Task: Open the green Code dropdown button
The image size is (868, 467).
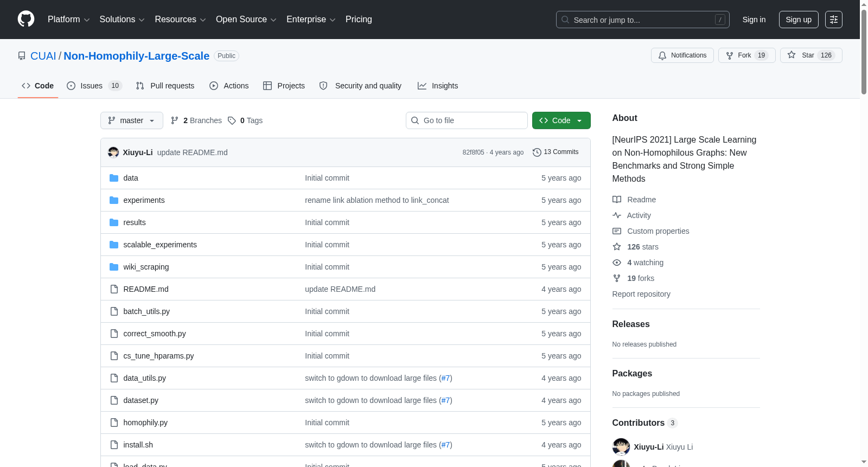Action: click(x=561, y=120)
